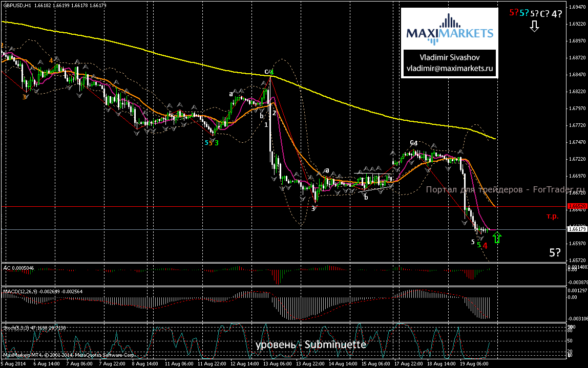The image size is (588, 368).
Task: Click the Vladimir Sivashov name text
Action: [449, 58]
